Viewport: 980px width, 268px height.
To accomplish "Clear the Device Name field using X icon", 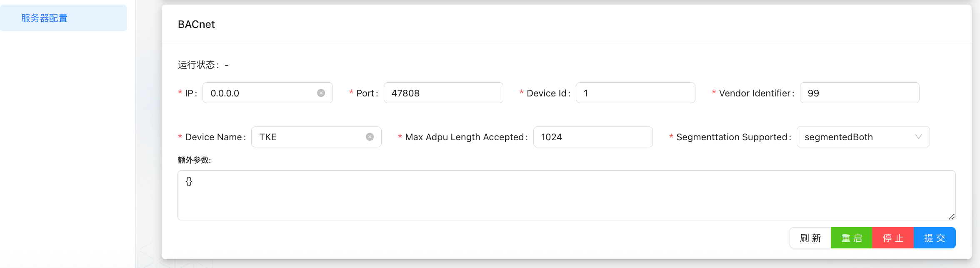I will coord(370,137).
